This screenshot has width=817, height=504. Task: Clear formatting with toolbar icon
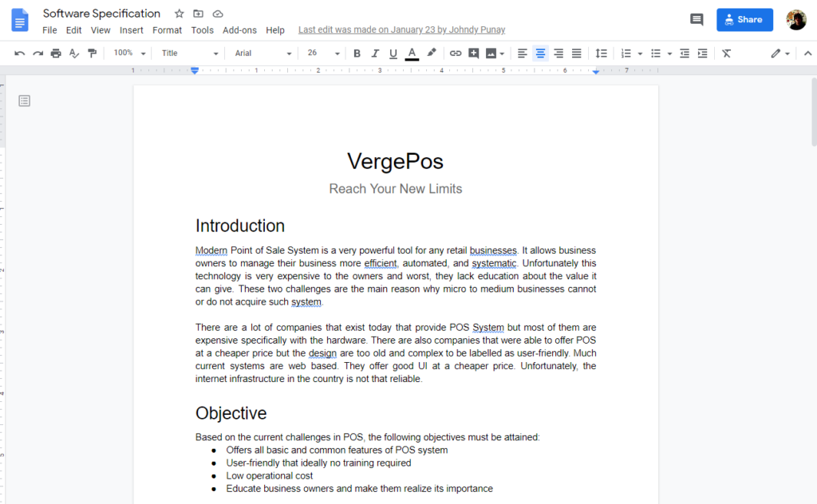tap(726, 53)
